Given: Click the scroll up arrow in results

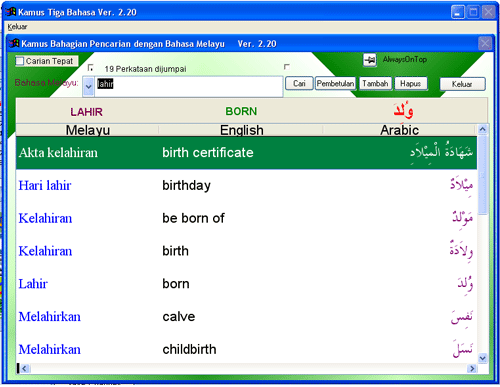Looking at the screenshot, I should pos(482,129).
